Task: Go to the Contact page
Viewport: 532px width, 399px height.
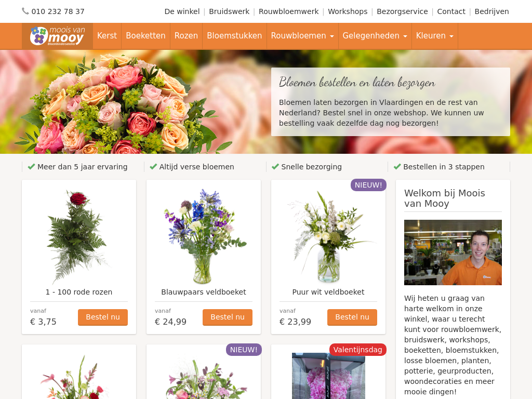Action: pos(451,11)
